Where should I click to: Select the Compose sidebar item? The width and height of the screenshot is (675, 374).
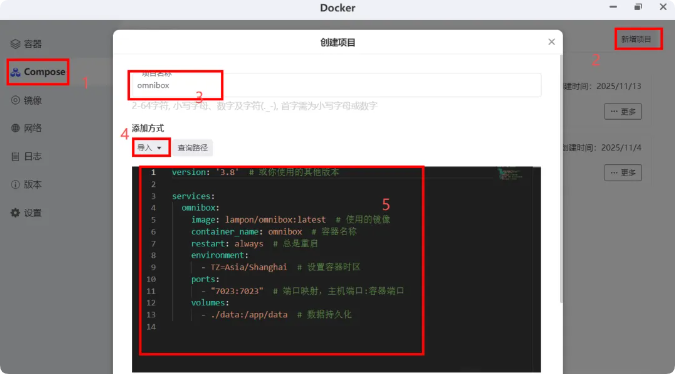point(38,72)
